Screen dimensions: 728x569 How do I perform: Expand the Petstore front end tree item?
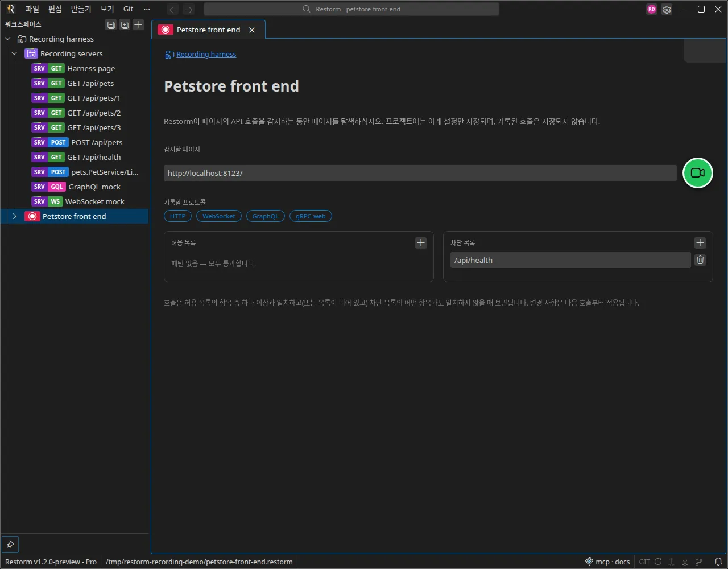click(15, 216)
